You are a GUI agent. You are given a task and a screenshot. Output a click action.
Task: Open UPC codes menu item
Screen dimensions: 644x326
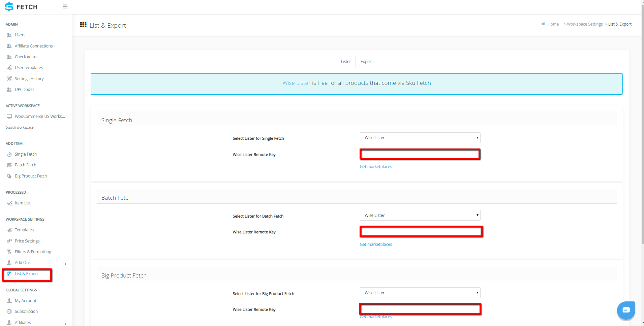(25, 90)
